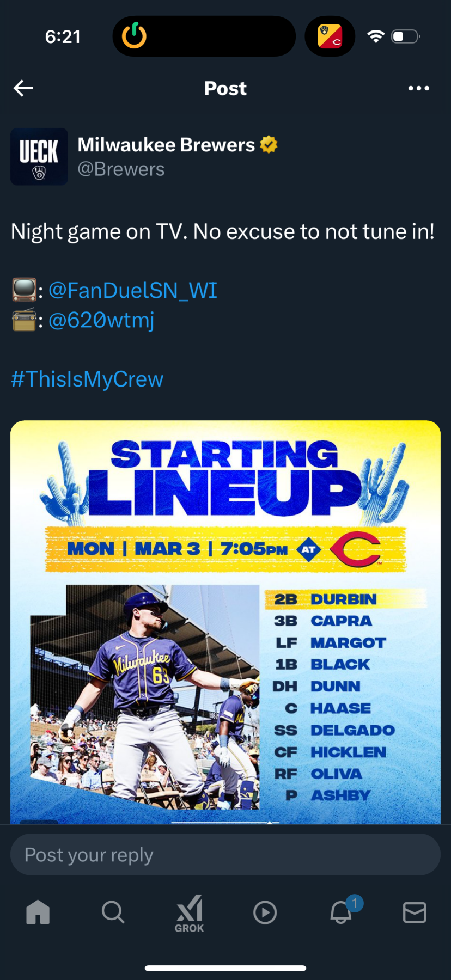The width and height of the screenshot is (451, 980).
Task: Tap the home indicator bar
Action: pos(225,968)
